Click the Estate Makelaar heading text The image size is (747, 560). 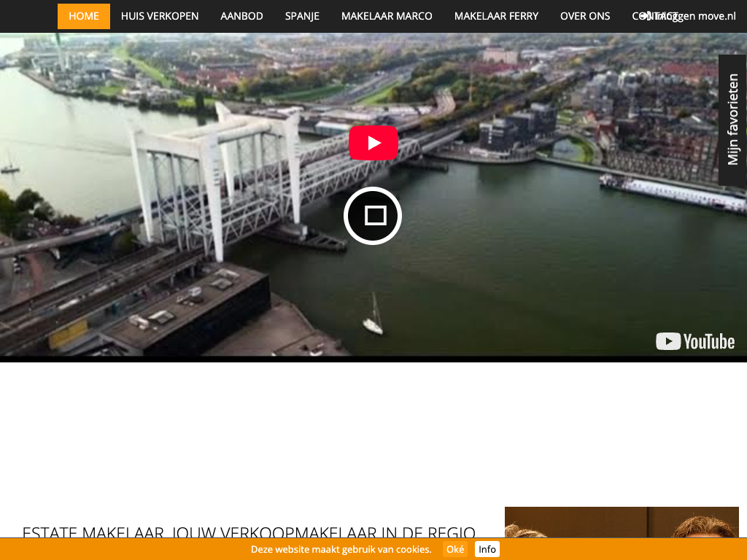coord(249,531)
